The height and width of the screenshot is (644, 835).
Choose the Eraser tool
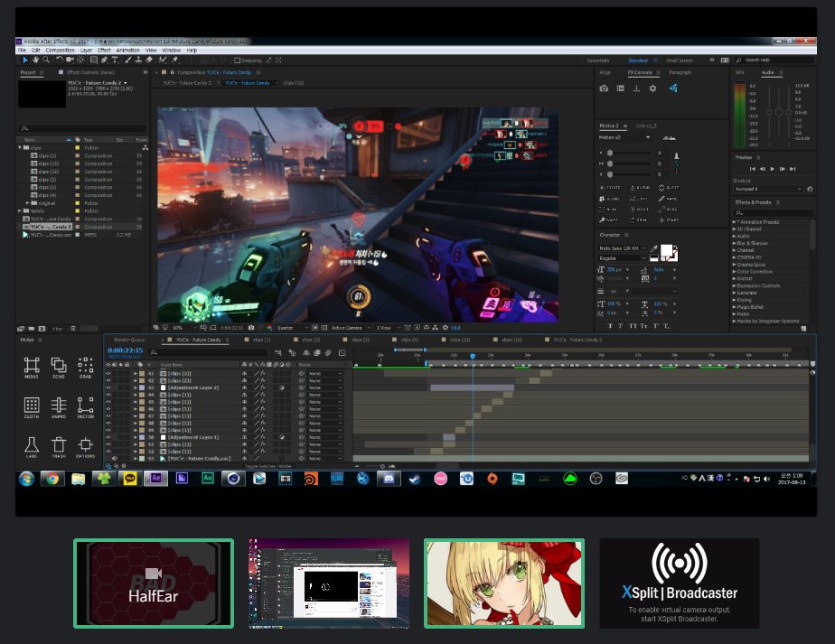149,61
